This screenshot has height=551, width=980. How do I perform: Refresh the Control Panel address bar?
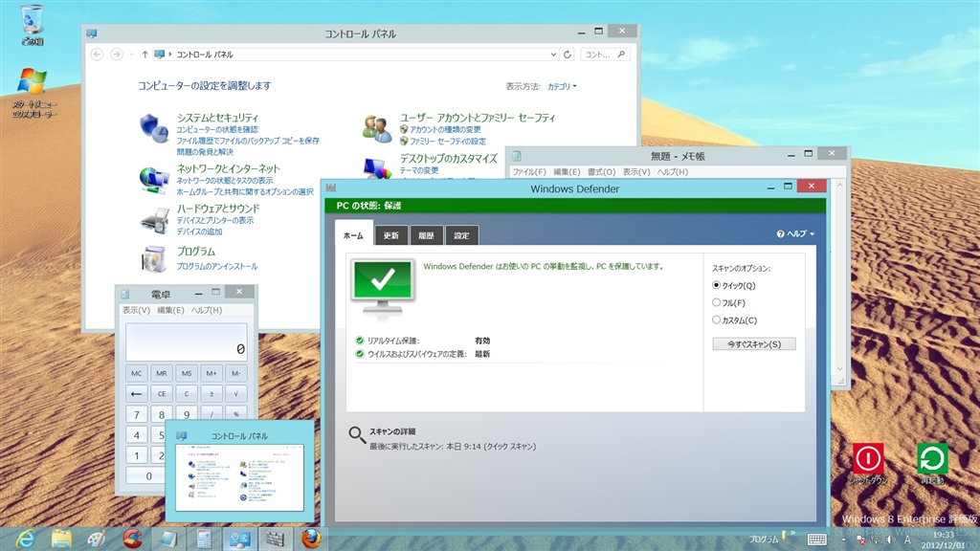point(567,55)
